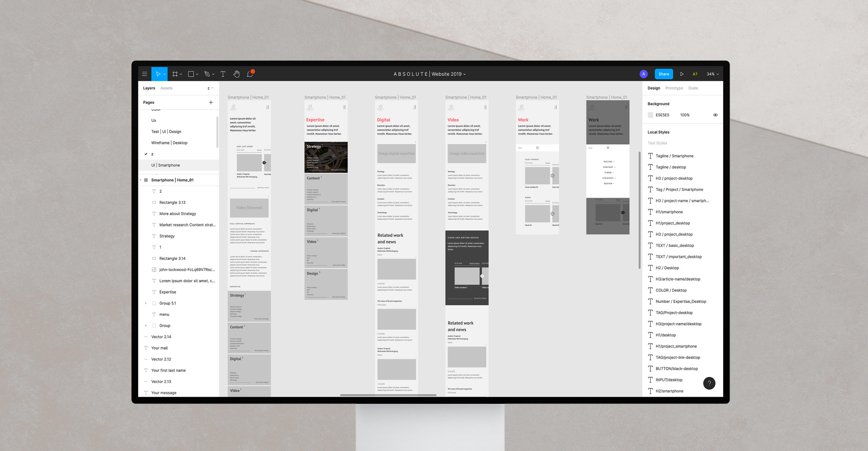Screen dimensions: 868x451
Task: Switch to the Design tab
Action: [654, 88]
